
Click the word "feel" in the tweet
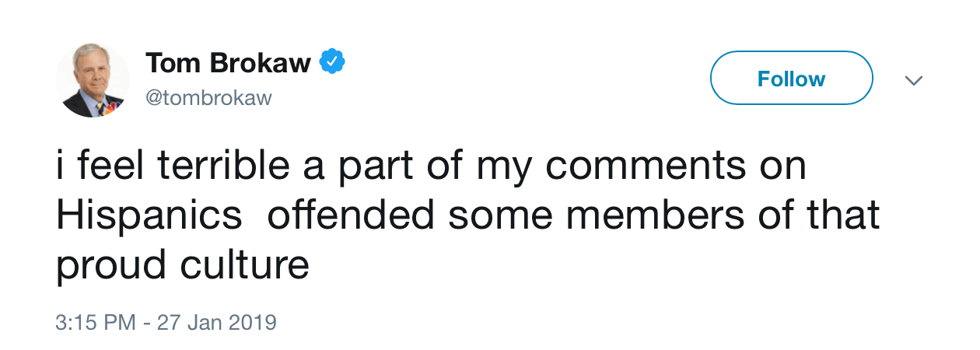tap(112, 167)
